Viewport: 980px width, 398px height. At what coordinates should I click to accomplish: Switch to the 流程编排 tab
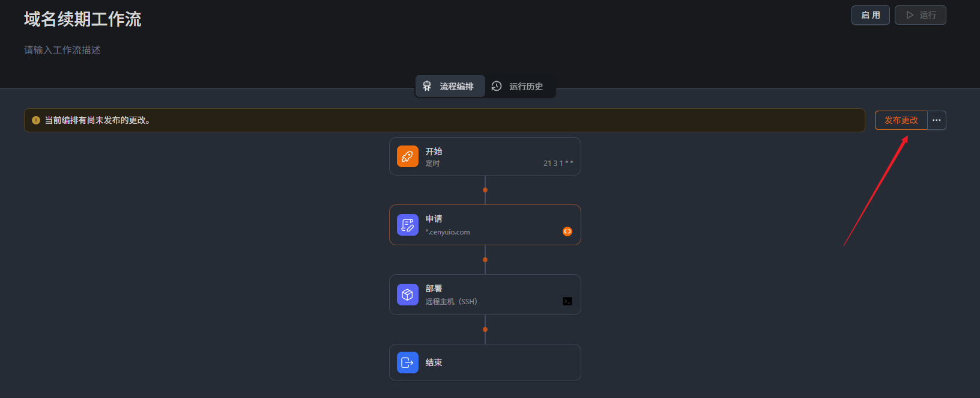(x=450, y=87)
